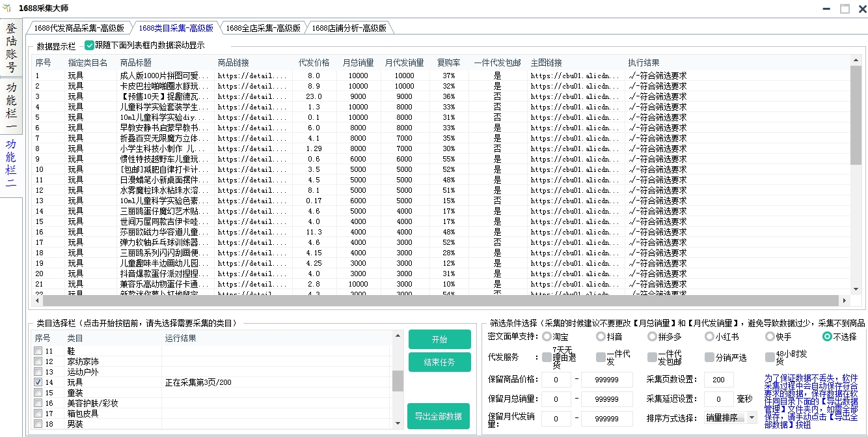Check the 箱包皮具 category checkbox
Screen dimensions: 868x437
click(38, 414)
